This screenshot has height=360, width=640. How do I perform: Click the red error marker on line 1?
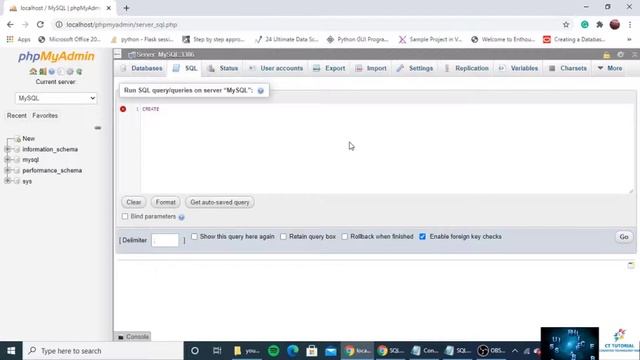(x=123, y=109)
